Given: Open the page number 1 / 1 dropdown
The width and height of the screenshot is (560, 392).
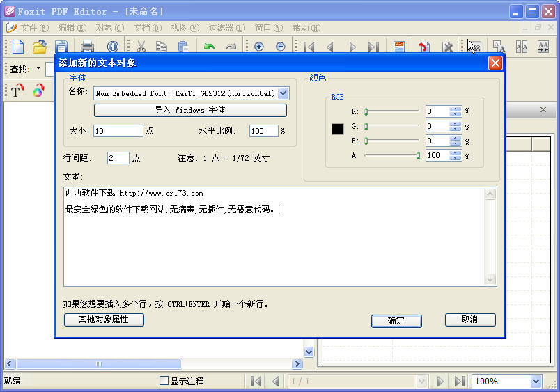Looking at the screenshot, I should click(x=421, y=382).
